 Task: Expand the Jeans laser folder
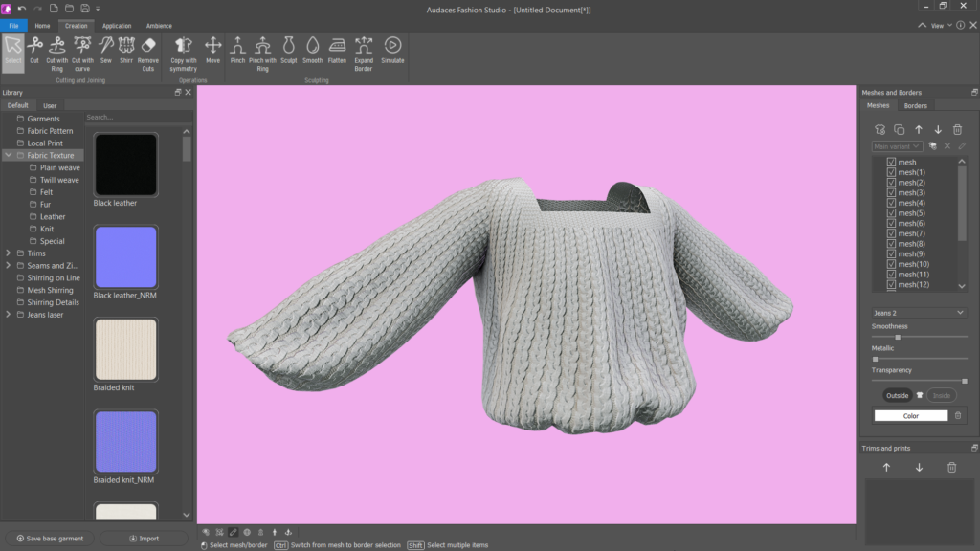pos(8,314)
